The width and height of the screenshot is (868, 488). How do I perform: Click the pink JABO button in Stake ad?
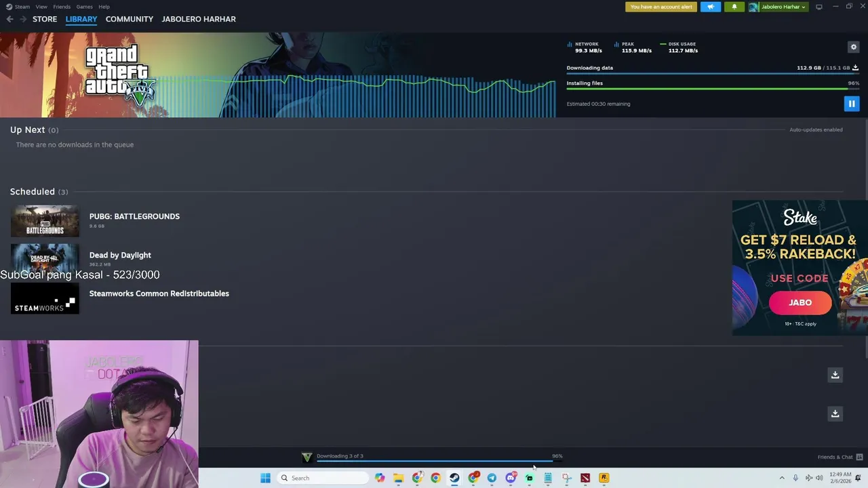pyautogui.click(x=800, y=302)
